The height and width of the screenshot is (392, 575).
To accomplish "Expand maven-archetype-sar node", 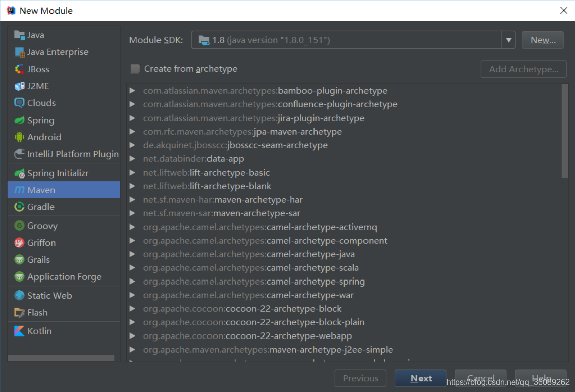I will (x=132, y=213).
